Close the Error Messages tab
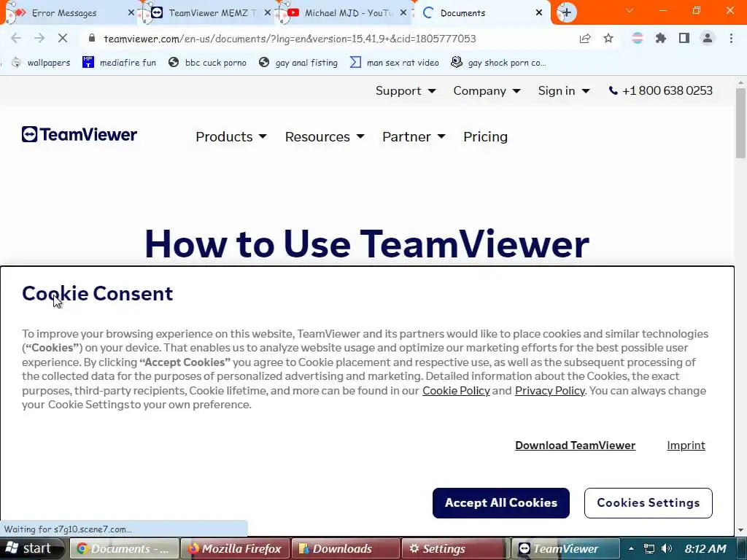Viewport: 747px width, 560px height. coord(131,13)
